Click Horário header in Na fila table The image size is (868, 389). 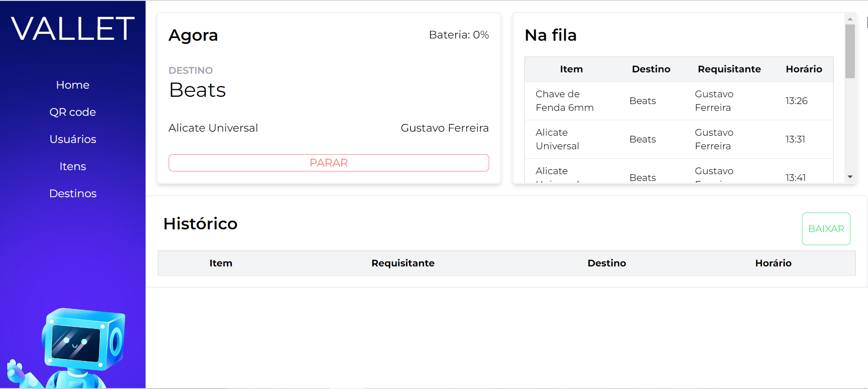pos(804,69)
